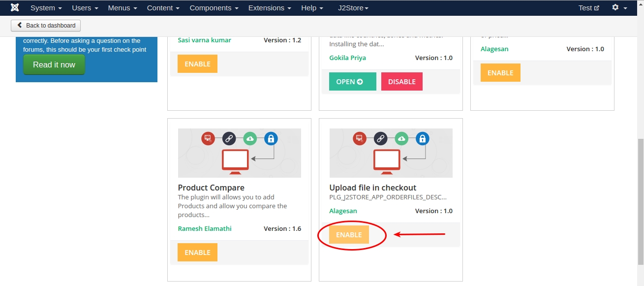Image resolution: width=644 pixels, height=286 pixels.
Task: Open the settings gear menu
Action: (x=619, y=8)
